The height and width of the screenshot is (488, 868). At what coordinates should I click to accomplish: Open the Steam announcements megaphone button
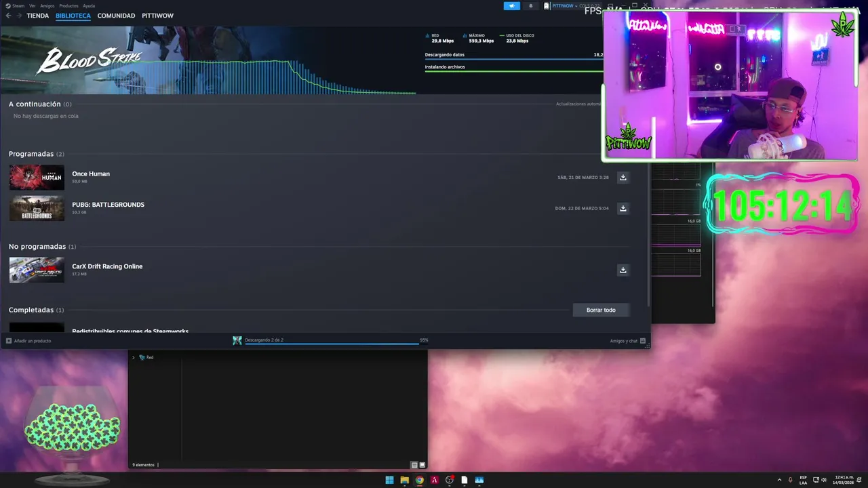pyautogui.click(x=511, y=6)
